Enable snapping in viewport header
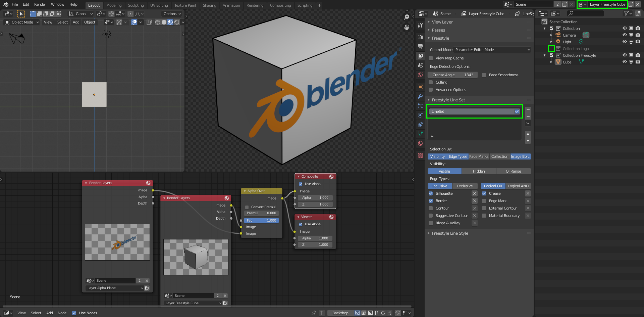The width and height of the screenshot is (644, 317). point(111,14)
